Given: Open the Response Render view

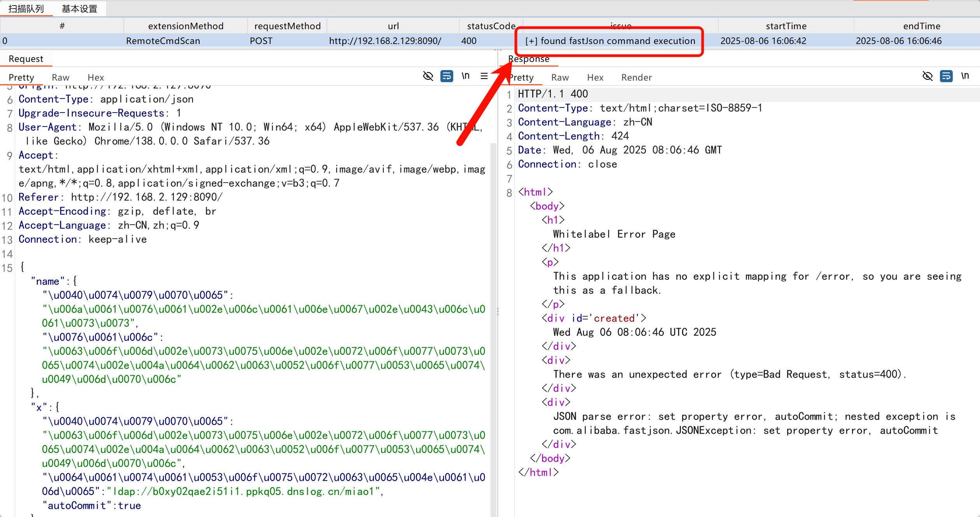Looking at the screenshot, I should [x=636, y=77].
